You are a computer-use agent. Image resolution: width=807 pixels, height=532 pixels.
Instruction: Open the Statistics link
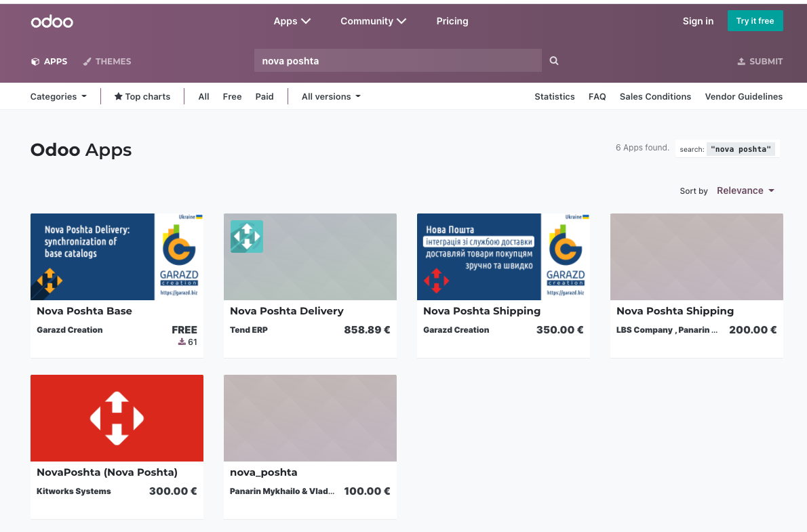pos(554,96)
